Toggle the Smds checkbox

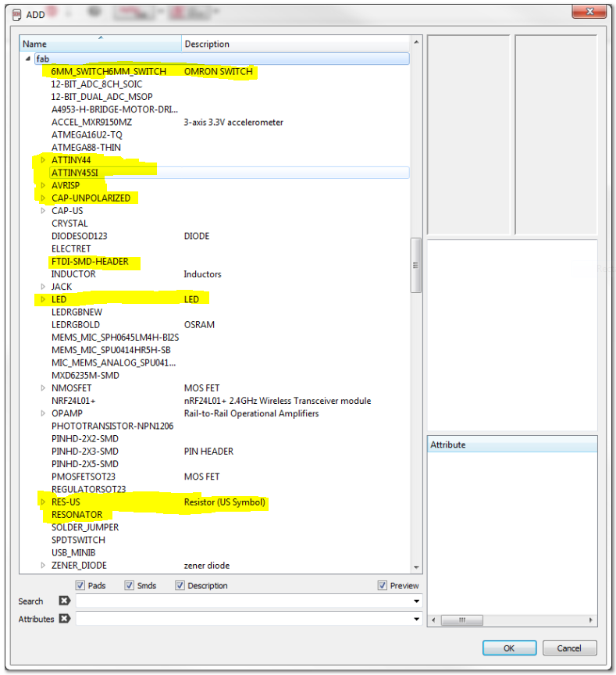(129, 585)
